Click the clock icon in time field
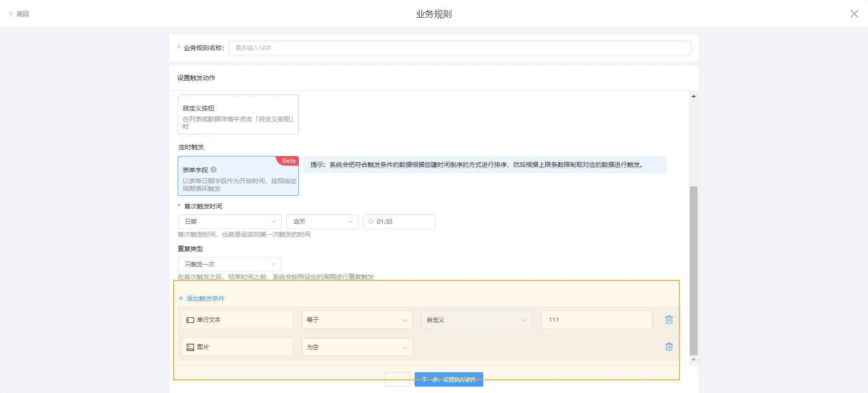The width and height of the screenshot is (868, 393). [371, 222]
